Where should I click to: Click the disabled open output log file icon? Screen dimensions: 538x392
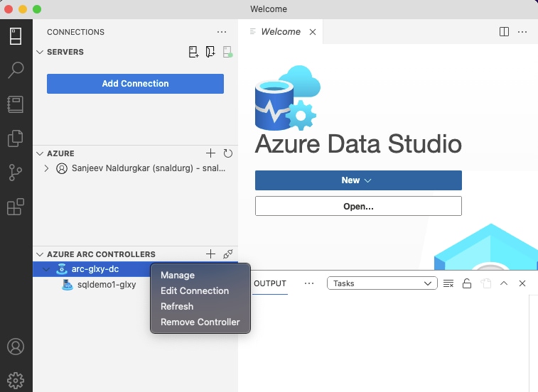pyautogui.click(x=485, y=283)
